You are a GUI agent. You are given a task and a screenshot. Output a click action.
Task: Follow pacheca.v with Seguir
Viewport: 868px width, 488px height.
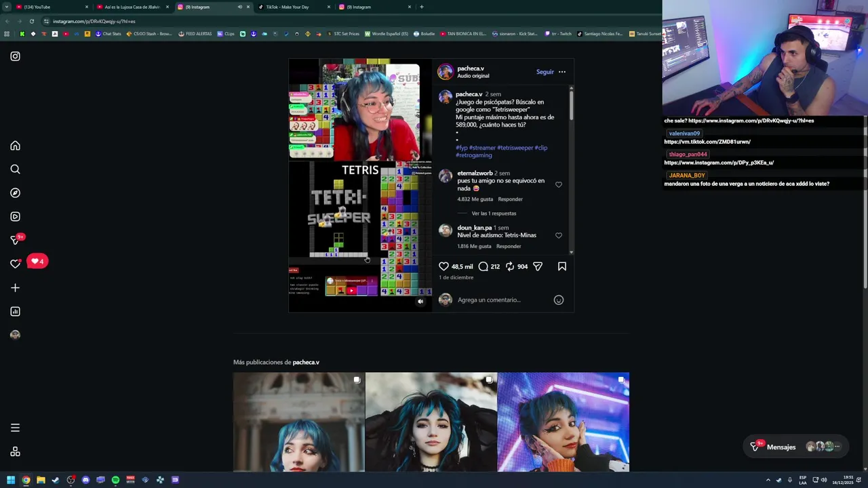point(545,72)
